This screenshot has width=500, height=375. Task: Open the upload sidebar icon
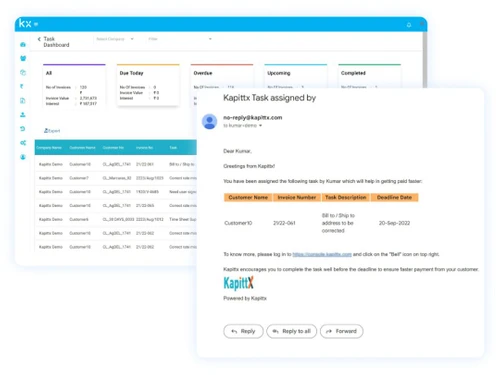(23, 115)
